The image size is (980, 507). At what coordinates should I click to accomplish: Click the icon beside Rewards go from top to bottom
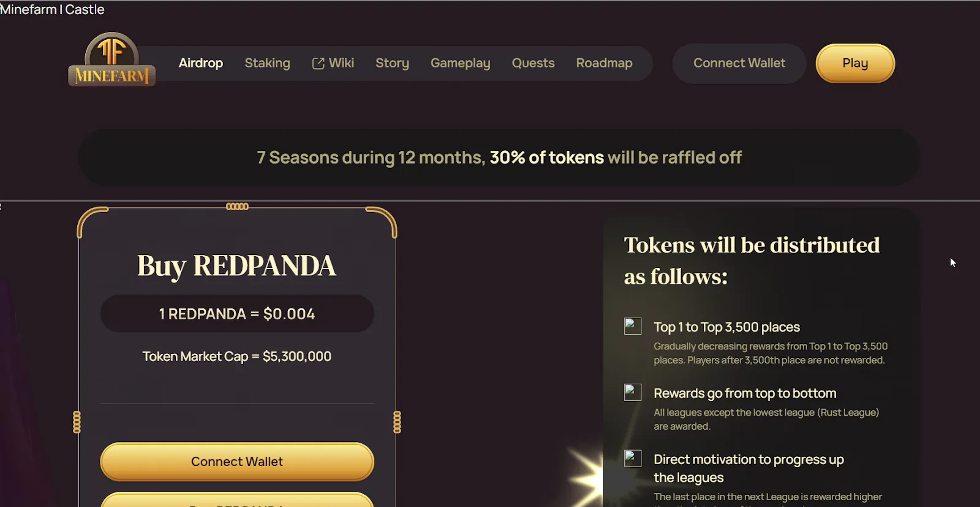tap(633, 392)
